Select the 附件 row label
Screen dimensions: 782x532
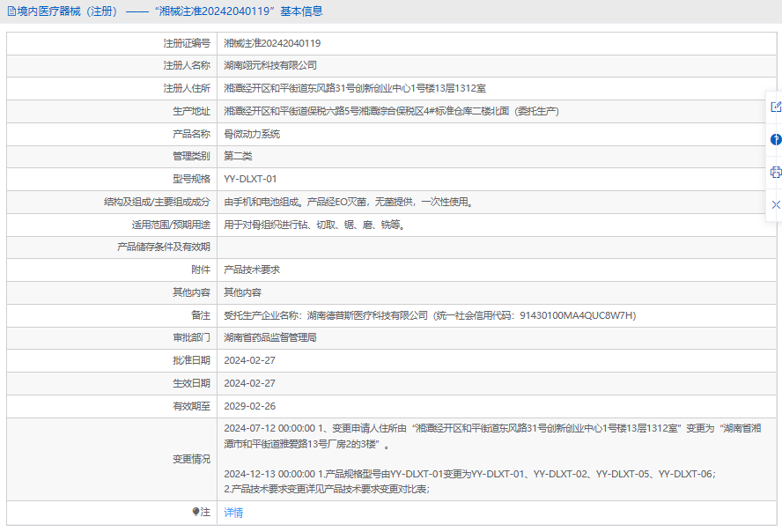(x=201, y=270)
